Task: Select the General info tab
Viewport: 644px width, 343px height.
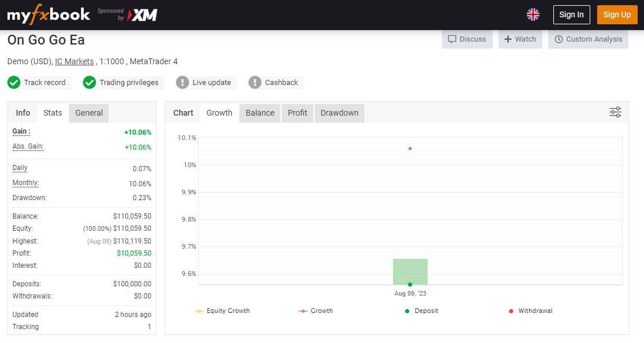Action: pyautogui.click(x=89, y=113)
